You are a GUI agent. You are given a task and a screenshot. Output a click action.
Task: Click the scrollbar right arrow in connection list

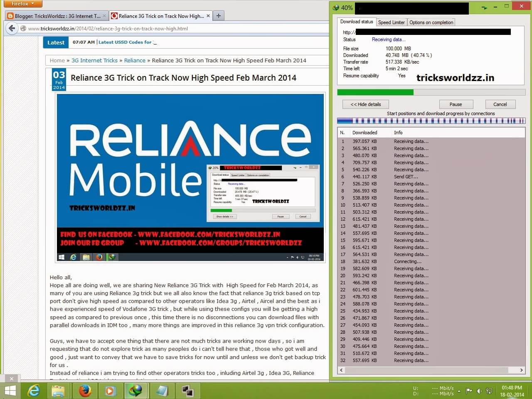point(521,370)
